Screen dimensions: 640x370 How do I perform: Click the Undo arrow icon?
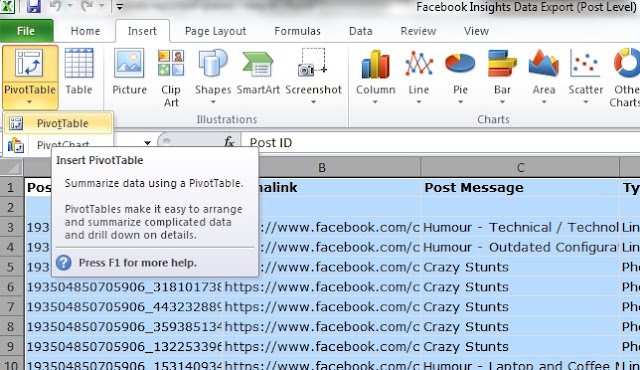(x=55, y=6)
